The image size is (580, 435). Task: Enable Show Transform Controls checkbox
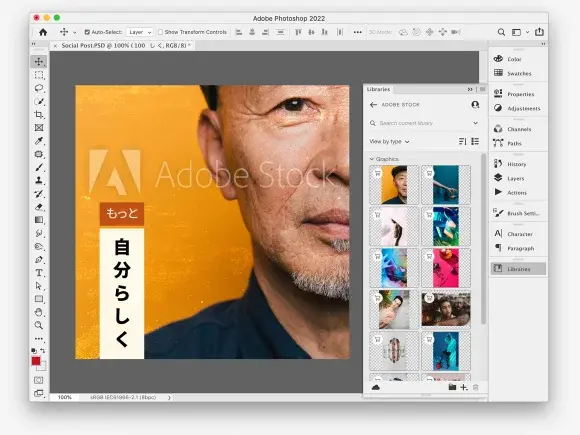(x=161, y=32)
